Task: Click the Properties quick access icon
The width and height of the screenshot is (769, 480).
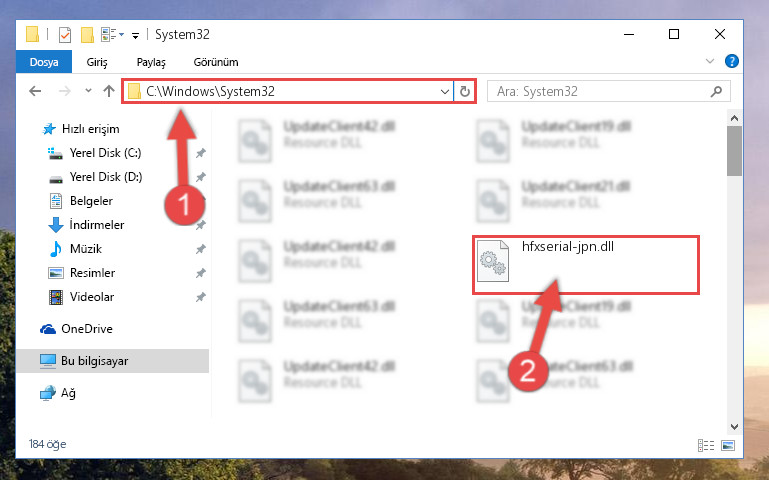Action: tap(65, 35)
